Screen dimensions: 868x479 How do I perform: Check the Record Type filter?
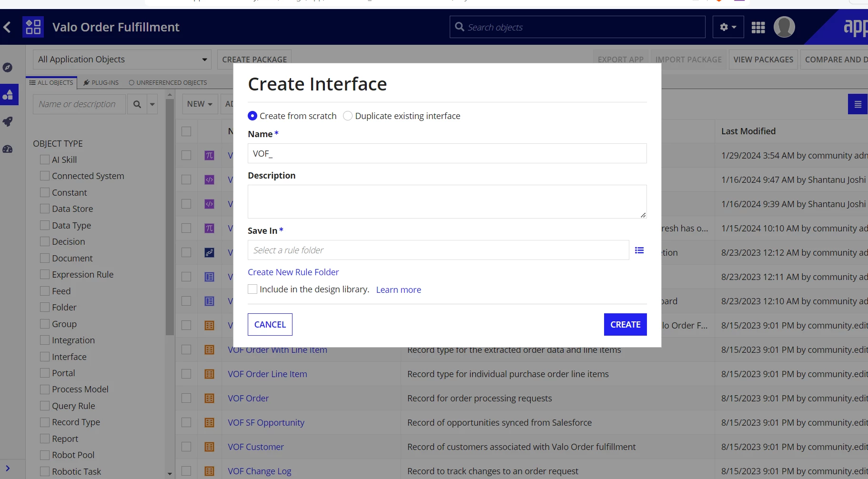pyautogui.click(x=45, y=422)
